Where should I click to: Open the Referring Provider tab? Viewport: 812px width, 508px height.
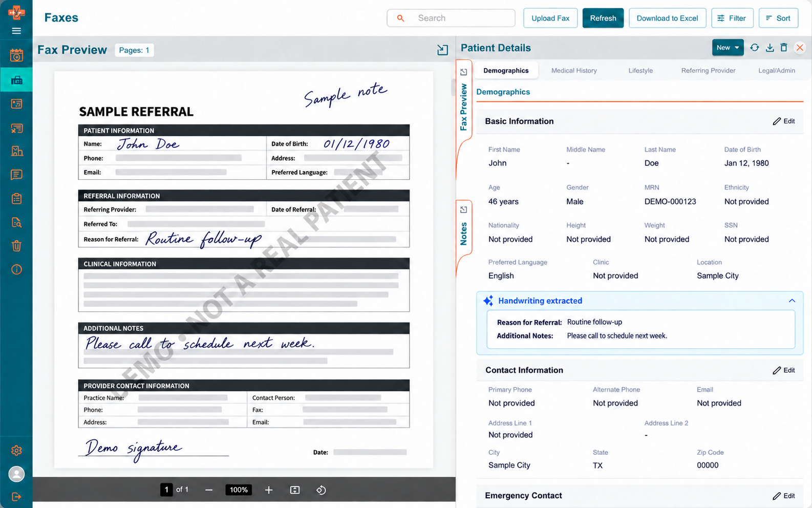pos(708,71)
